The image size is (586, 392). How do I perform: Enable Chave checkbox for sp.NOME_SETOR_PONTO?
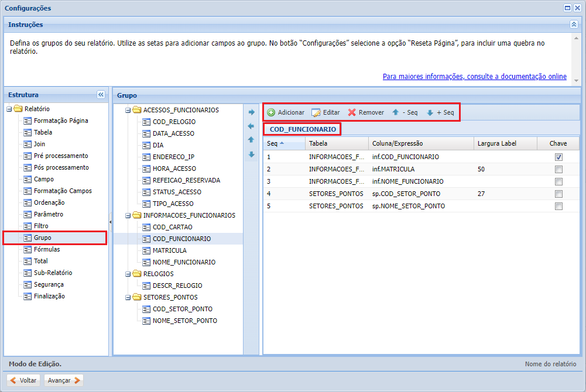point(558,206)
